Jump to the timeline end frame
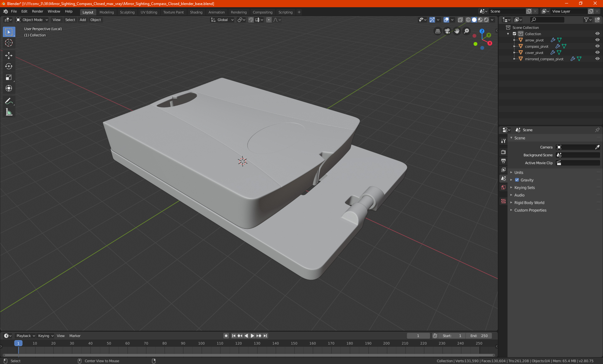Screen dimensions: 603x364 click(x=265, y=336)
